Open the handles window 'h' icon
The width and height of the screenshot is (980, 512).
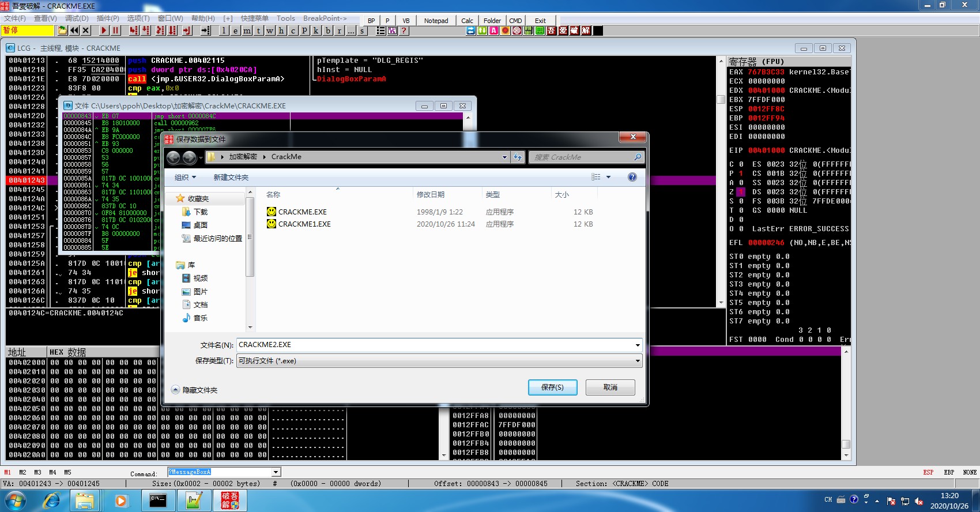[x=281, y=31]
